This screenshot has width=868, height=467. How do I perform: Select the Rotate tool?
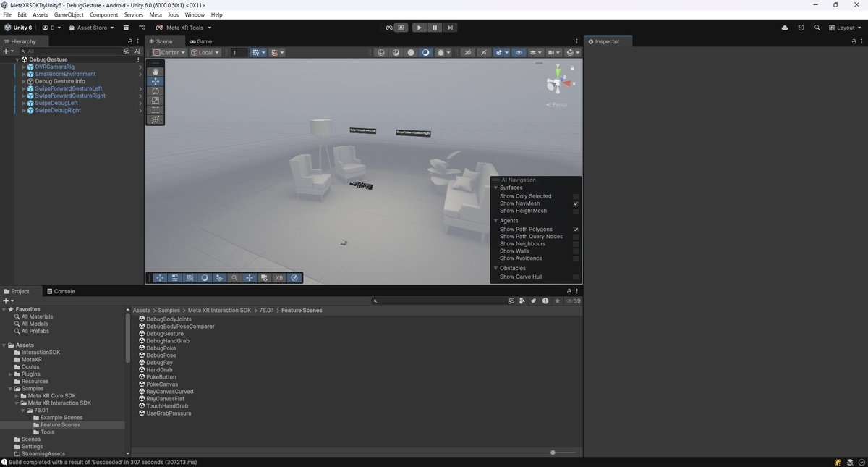coord(156,91)
